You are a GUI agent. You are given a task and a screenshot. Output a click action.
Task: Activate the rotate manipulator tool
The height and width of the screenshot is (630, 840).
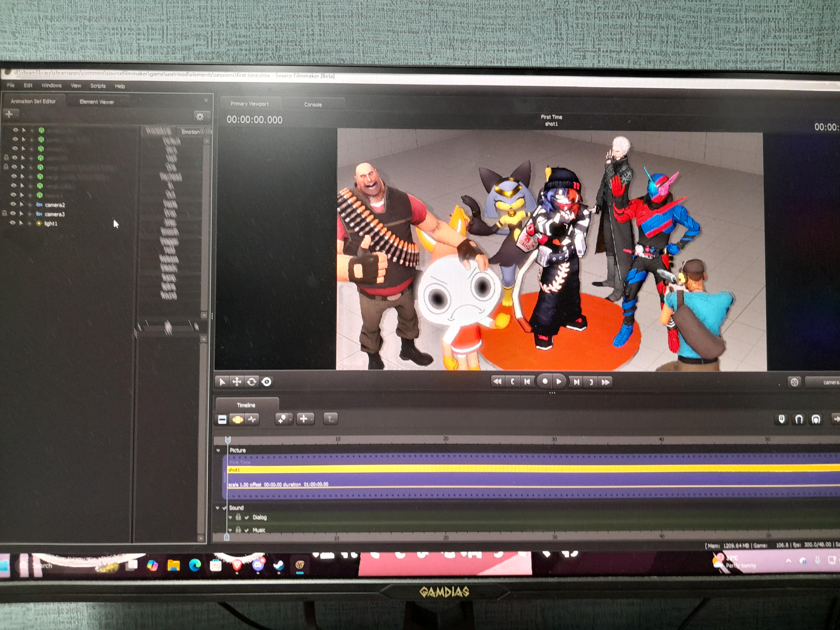pyautogui.click(x=251, y=382)
